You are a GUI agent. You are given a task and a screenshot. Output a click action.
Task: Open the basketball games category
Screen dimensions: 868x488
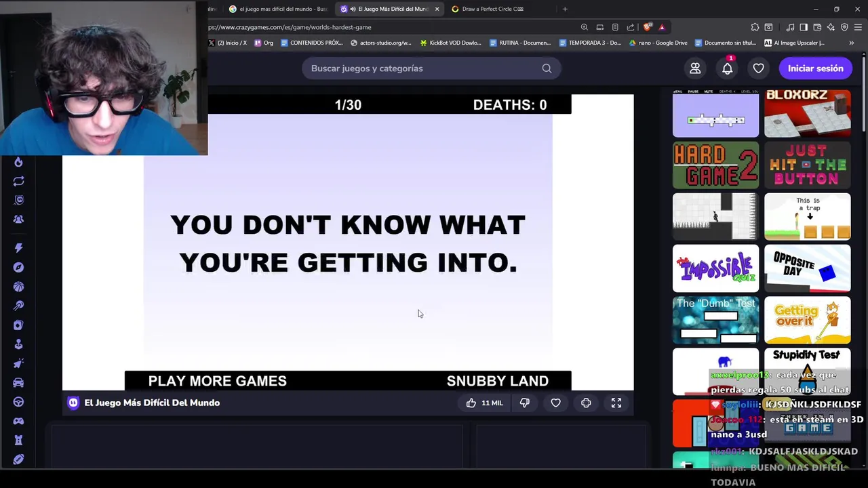click(x=18, y=287)
